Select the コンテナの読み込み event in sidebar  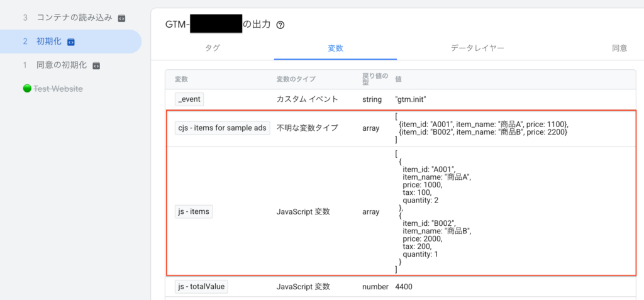point(74,18)
